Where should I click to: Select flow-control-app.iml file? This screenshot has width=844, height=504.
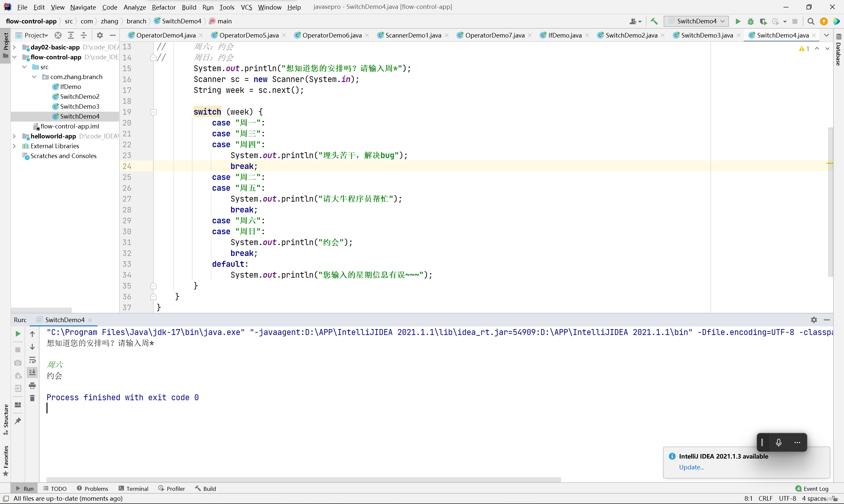click(70, 126)
